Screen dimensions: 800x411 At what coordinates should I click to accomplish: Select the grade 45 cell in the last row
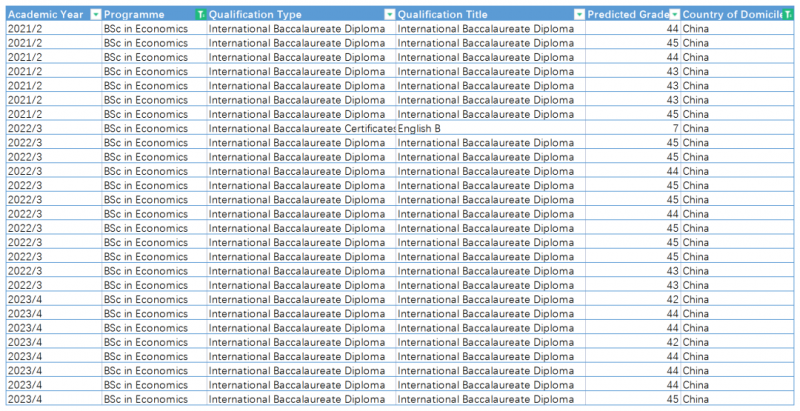pos(633,399)
